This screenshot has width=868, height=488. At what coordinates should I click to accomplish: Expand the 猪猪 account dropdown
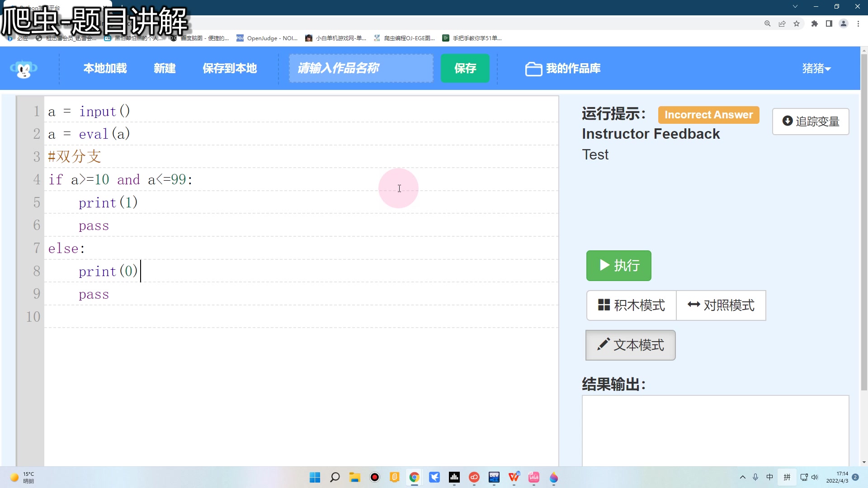816,69
